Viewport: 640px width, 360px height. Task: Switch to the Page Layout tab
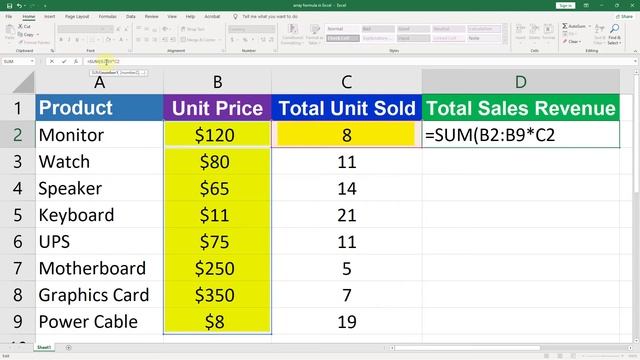pyautogui.click(x=77, y=17)
